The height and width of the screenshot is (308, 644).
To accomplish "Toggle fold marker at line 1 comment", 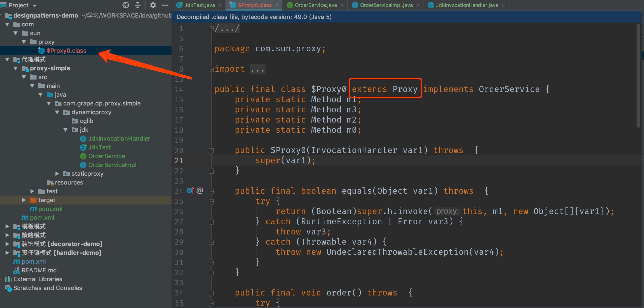I will (x=211, y=29).
